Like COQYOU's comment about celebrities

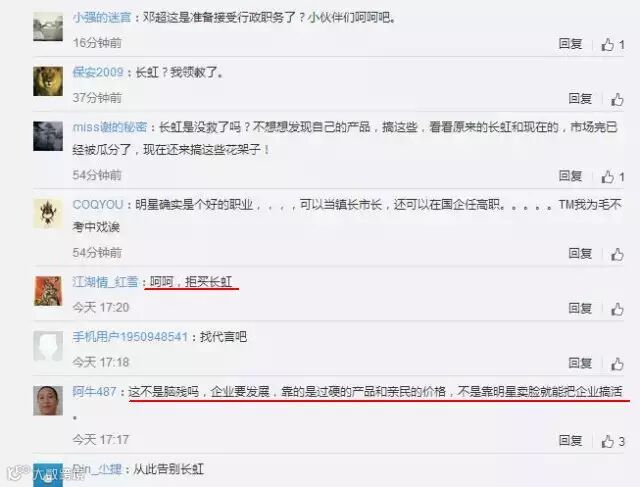[617, 254]
